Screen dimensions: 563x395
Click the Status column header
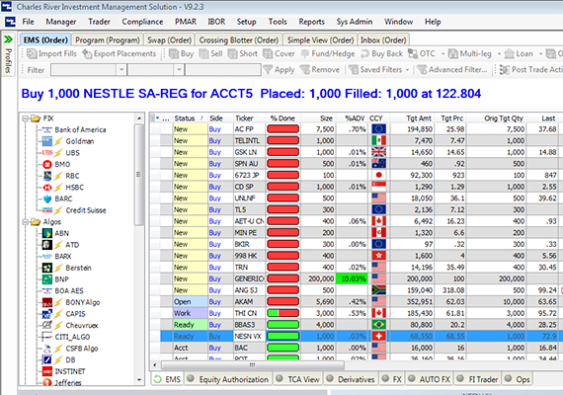(x=190, y=118)
